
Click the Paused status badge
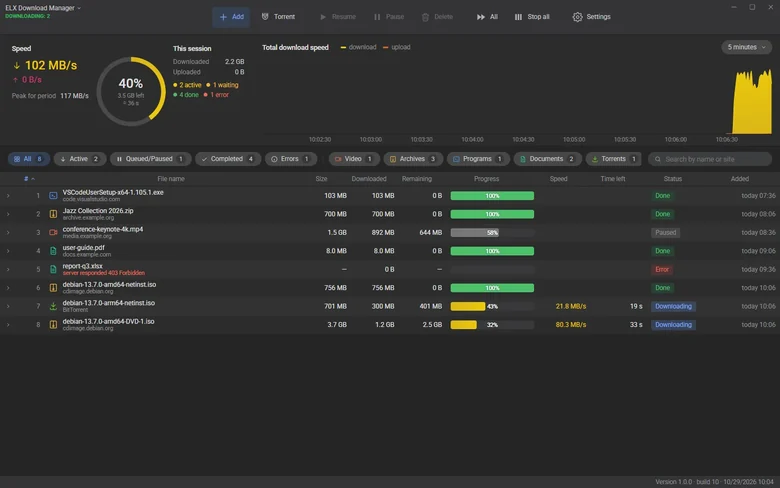(666, 233)
